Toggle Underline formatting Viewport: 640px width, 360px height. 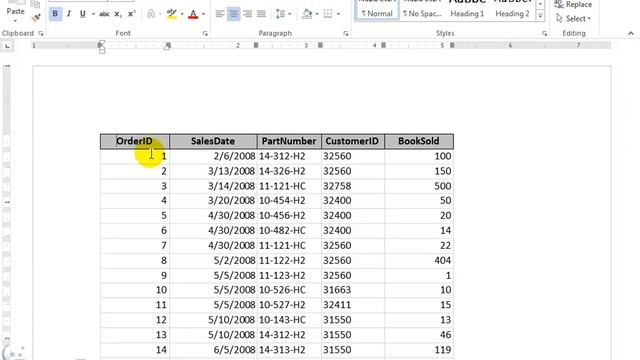tap(83, 14)
